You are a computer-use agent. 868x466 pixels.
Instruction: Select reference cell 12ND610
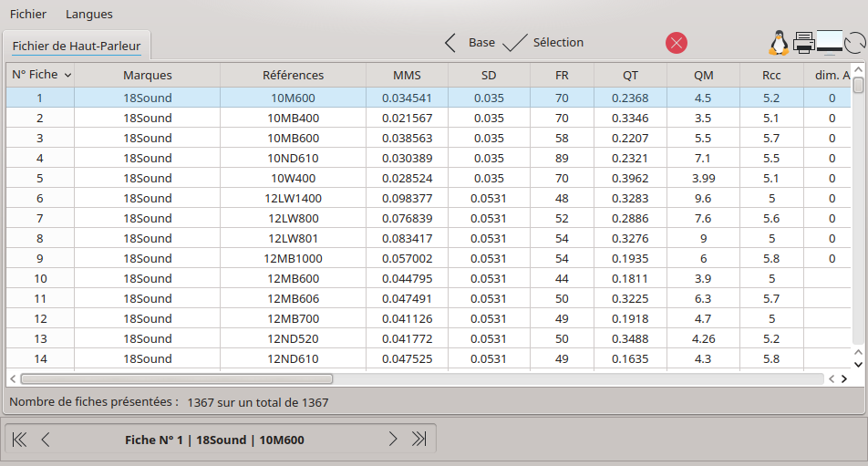tap(293, 358)
